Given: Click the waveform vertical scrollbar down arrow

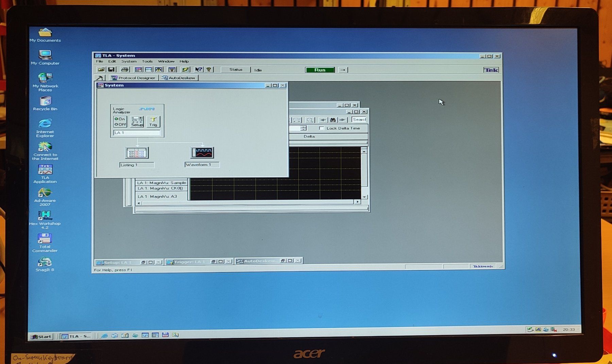Looking at the screenshot, I should [364, 197].
